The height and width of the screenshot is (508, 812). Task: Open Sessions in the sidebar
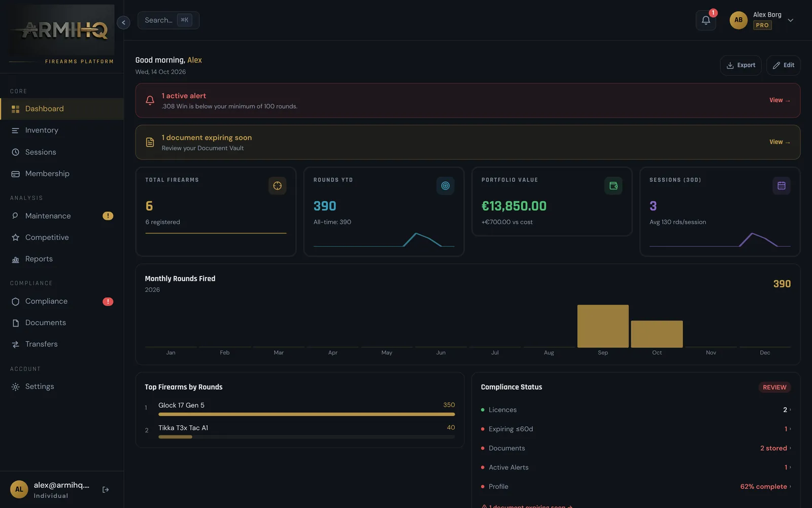62,152
